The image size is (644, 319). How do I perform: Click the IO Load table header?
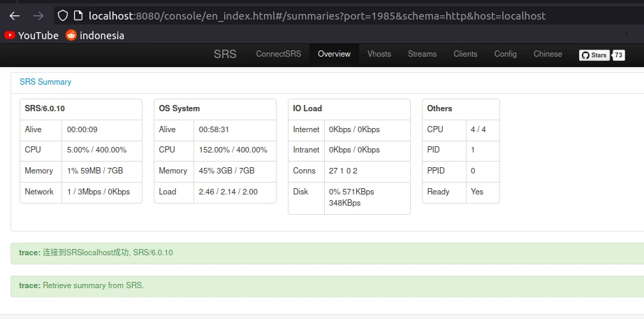pos(349,109)
